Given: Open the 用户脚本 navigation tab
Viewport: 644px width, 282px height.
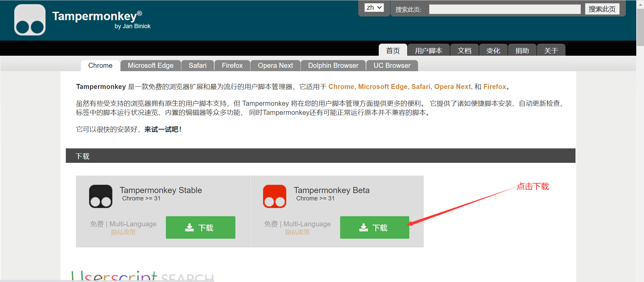Looking at the screenshot, I should coord(428,50).
